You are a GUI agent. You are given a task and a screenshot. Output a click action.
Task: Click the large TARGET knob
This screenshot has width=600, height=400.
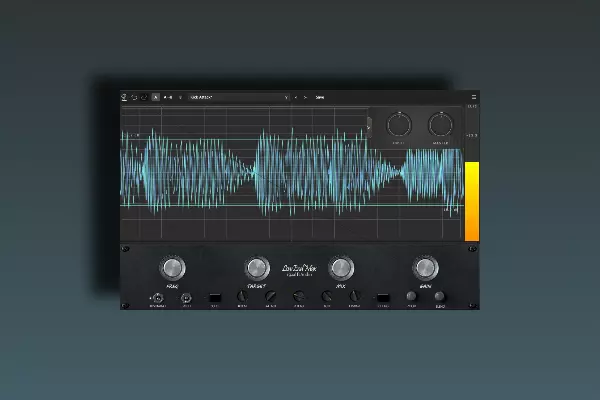[x=257, y=268]
